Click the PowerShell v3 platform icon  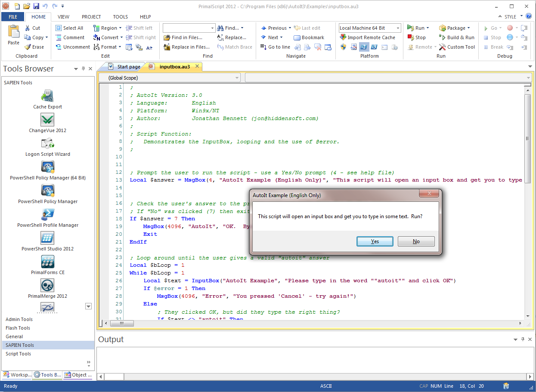point(374,47)
